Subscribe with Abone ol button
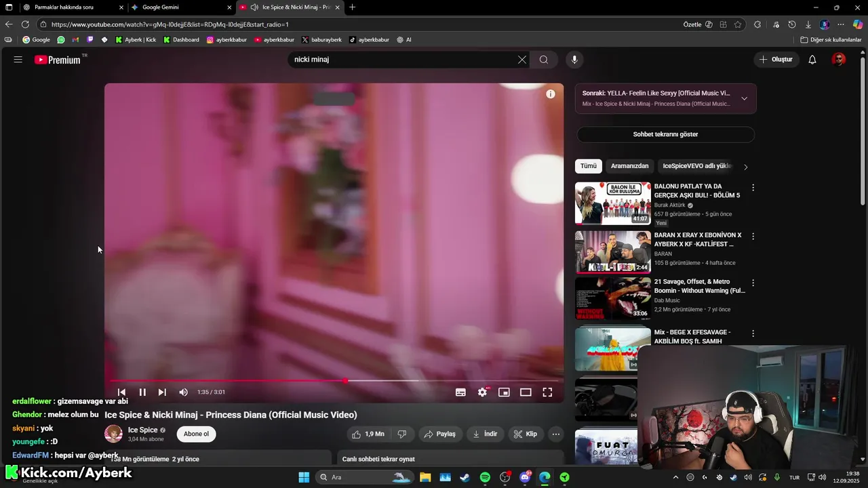This screenshot has width=868, height=488. coord(196,434)
